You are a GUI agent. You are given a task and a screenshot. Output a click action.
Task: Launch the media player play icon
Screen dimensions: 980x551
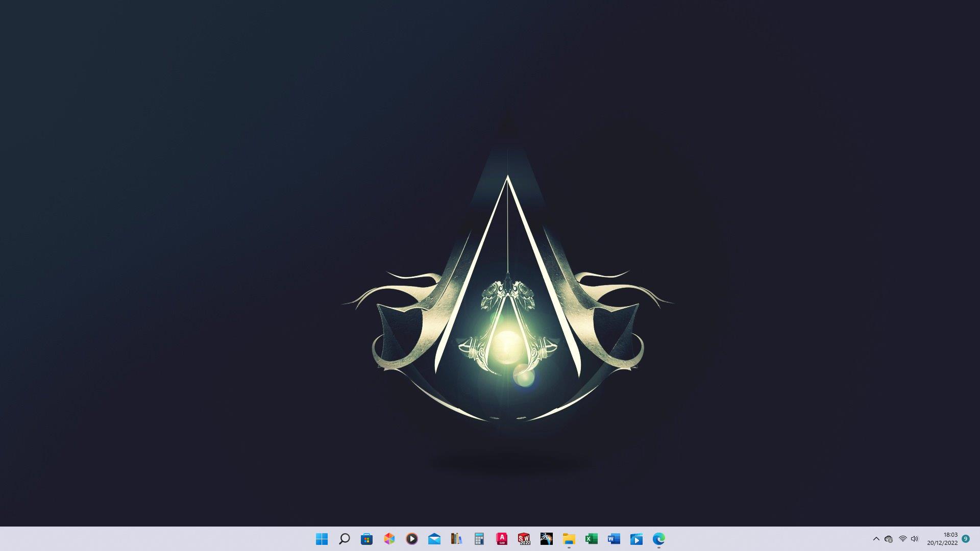[412, 539]
